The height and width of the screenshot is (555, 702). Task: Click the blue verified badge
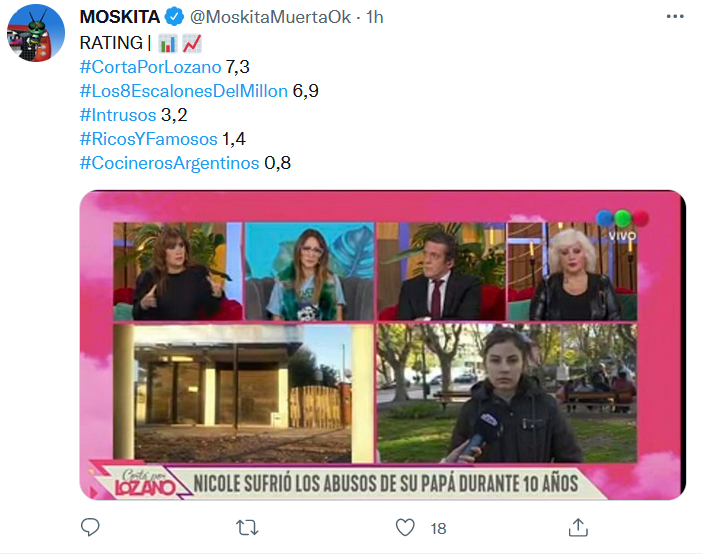coord(174,17)
